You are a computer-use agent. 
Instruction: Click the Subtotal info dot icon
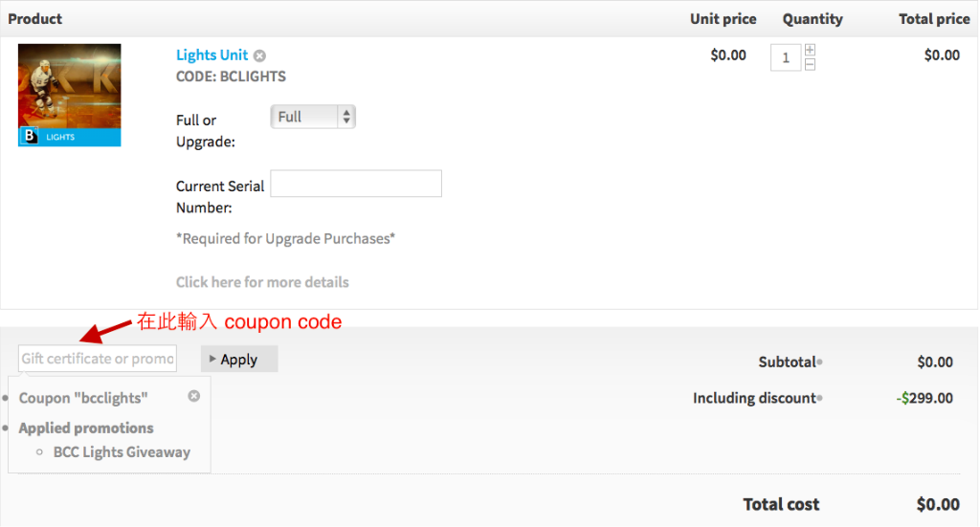pyautogui.click(x=819, y=362)
